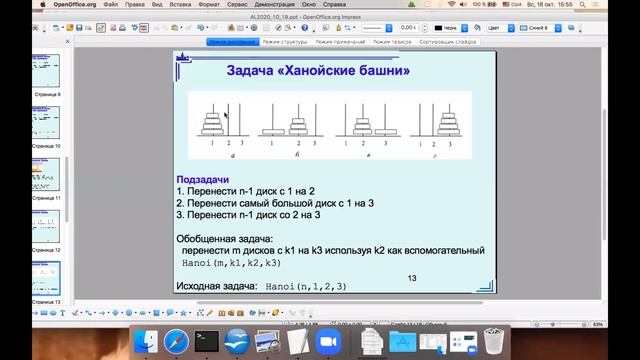640x360 pixels.
Task: Select the Connector tool
Action: click(88, 313)
